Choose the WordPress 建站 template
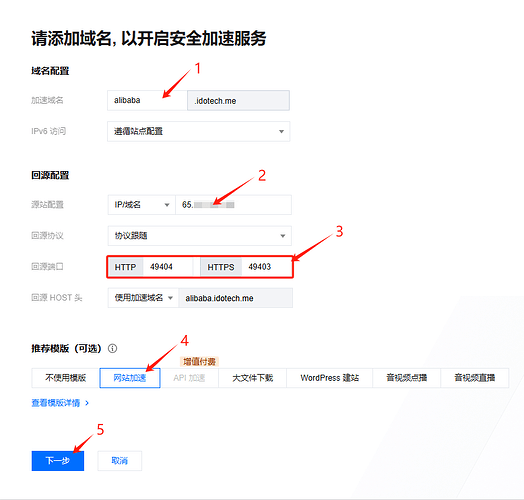Viewport: 524px width, 500px height. 330,378
